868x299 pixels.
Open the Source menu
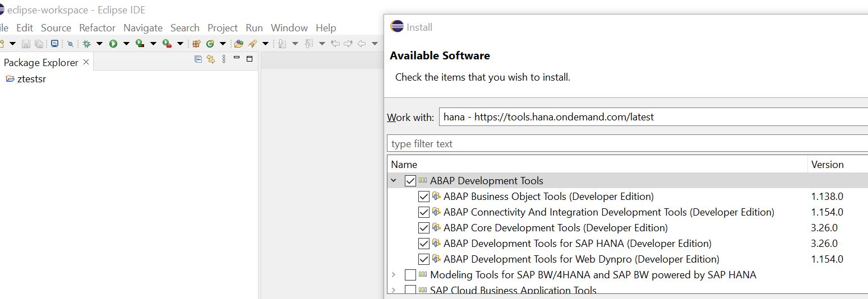pos(56,27)
